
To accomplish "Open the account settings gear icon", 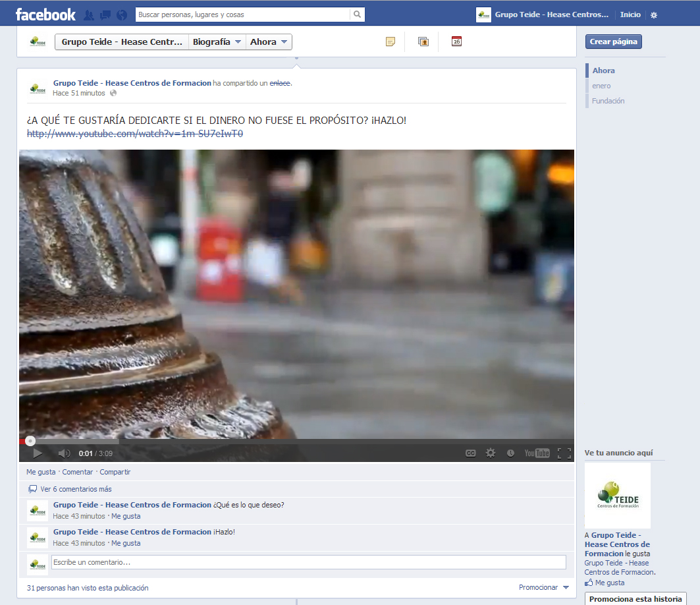I will tap(653, 14).
